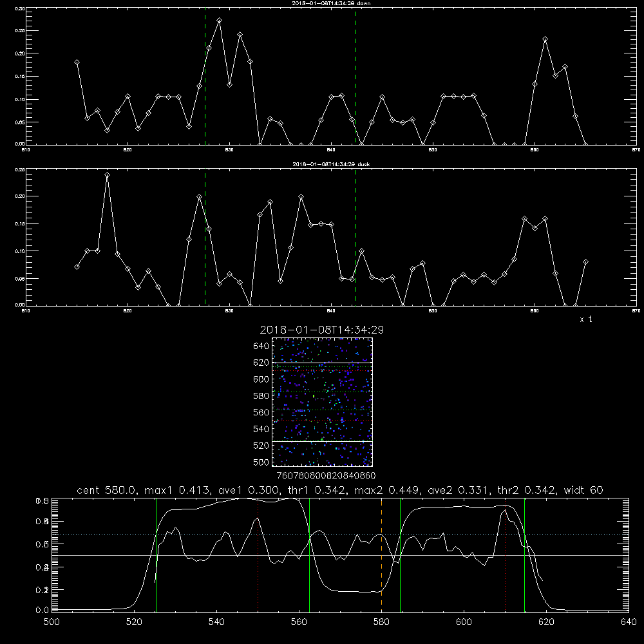Click the '2018-01-08T14:34:29' title above the keogram image

(322, 330)
